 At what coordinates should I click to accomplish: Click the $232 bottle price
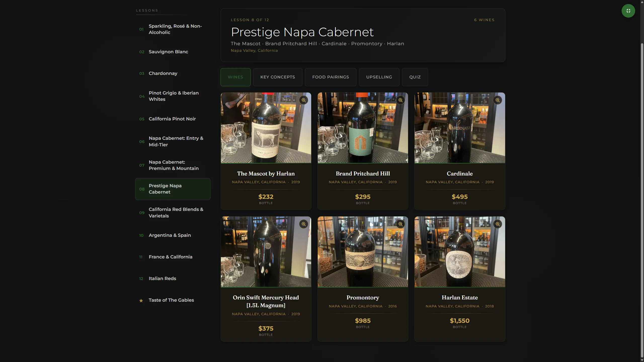(266, 197)
